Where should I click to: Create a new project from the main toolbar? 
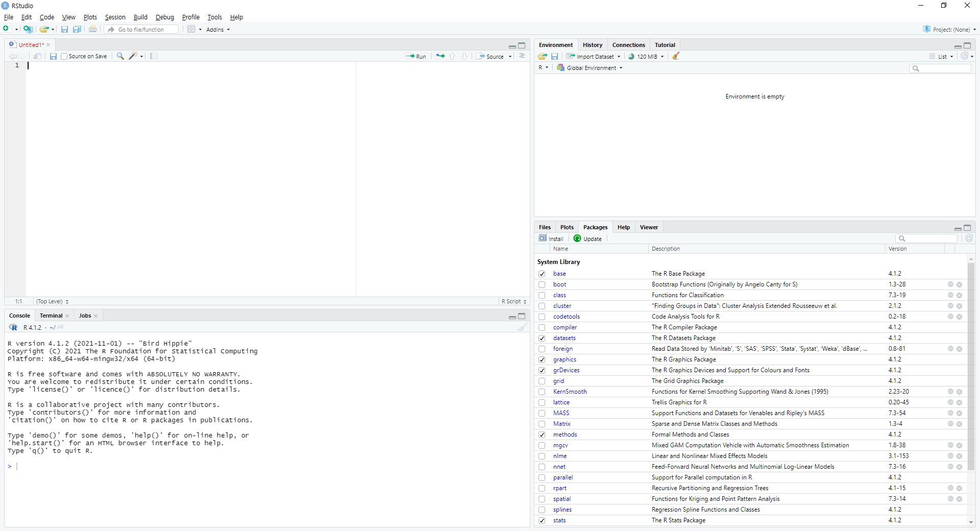(28, 29)
